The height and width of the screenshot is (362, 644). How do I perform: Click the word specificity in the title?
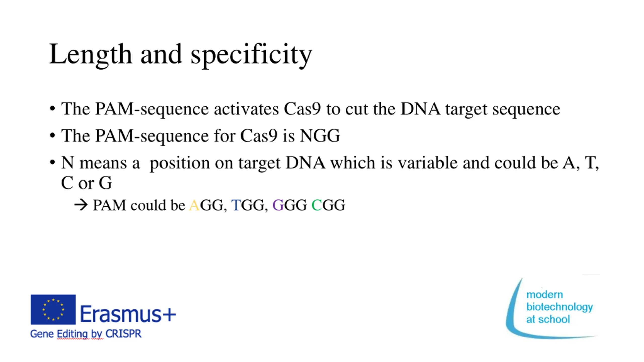tap(251, 55)
